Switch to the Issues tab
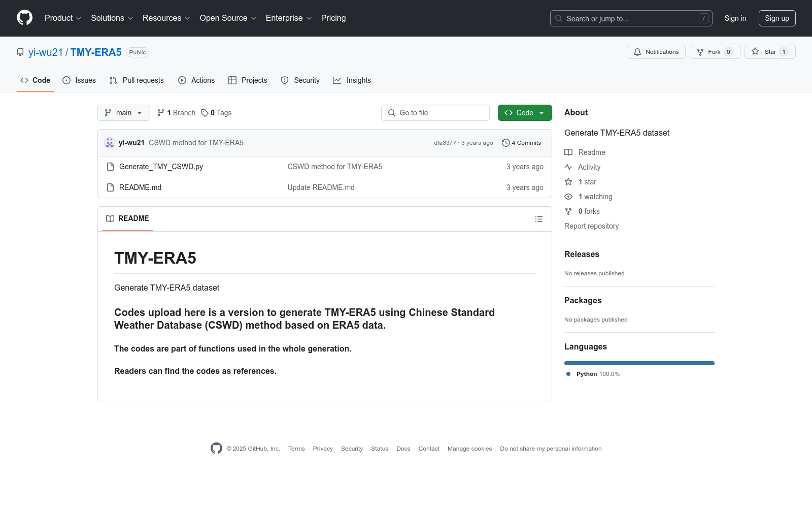812x508 pixels. (x=79, y=80)
